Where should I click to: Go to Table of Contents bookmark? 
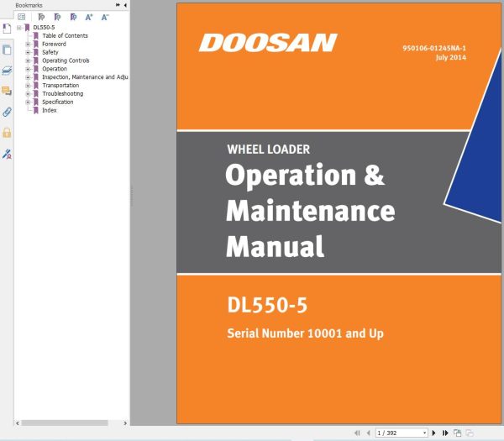65,35
